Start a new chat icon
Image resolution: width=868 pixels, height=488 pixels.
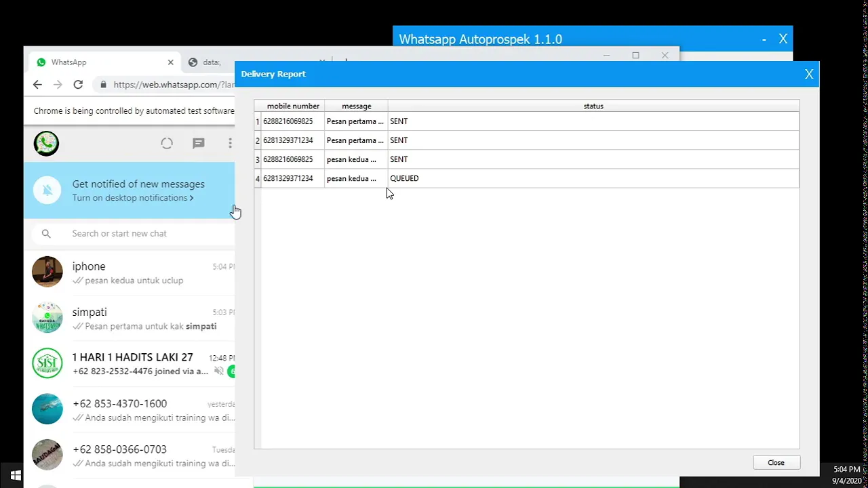(199, 143)
